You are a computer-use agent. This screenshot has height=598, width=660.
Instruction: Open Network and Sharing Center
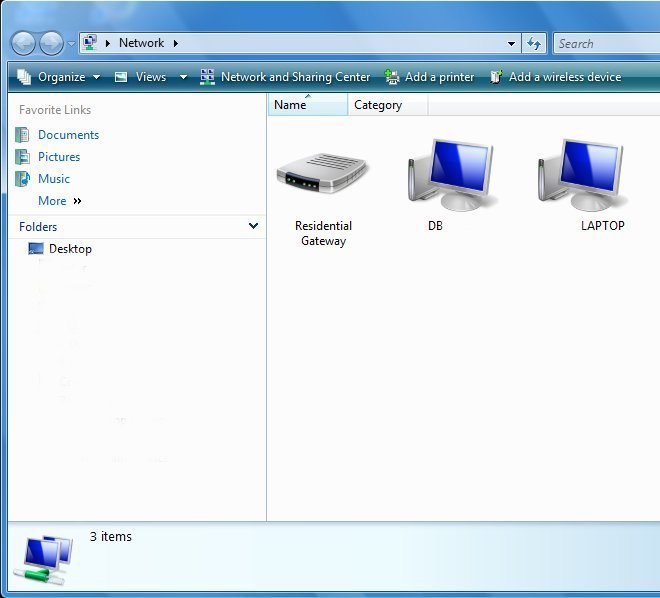(x=295, y=77)
